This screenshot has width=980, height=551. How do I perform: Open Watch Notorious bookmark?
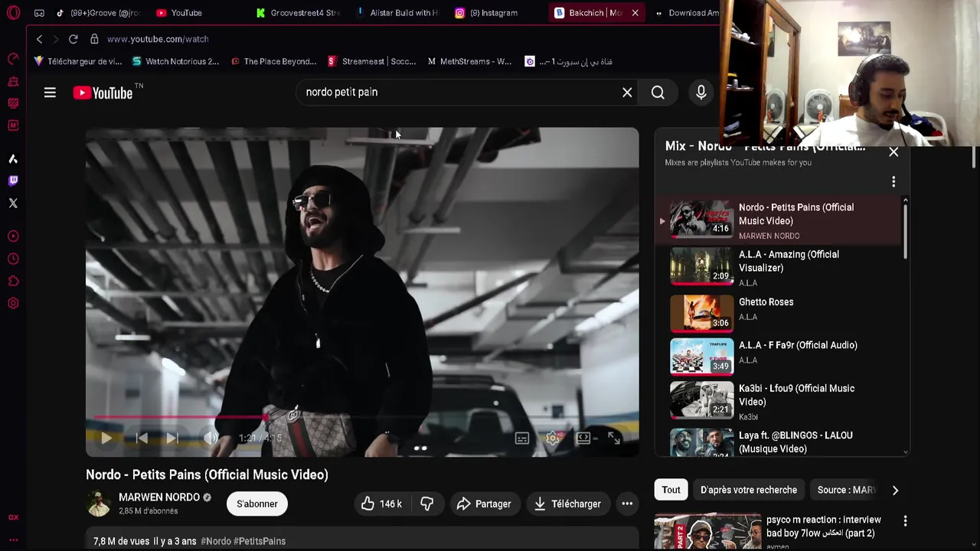(x=175, y=61)
